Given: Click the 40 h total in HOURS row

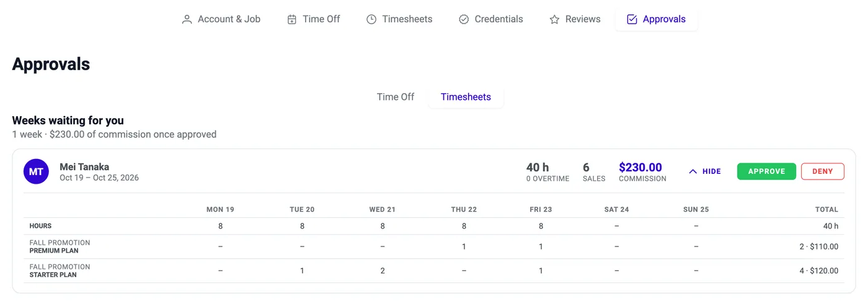Looking at the screenshot, I should (831, 226).
